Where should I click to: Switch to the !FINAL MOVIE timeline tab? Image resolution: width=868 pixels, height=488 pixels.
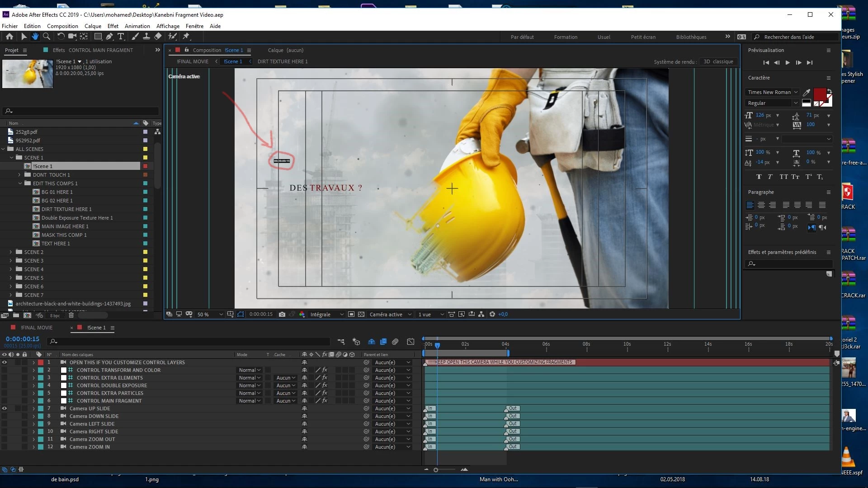[37, 328]
